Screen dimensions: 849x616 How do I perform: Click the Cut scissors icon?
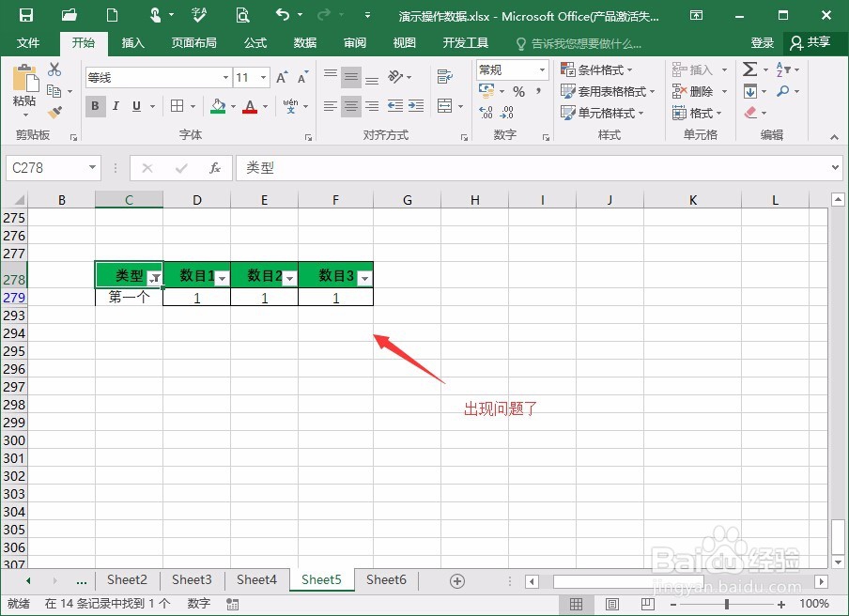pyautogui.click(x=54, y=69)
